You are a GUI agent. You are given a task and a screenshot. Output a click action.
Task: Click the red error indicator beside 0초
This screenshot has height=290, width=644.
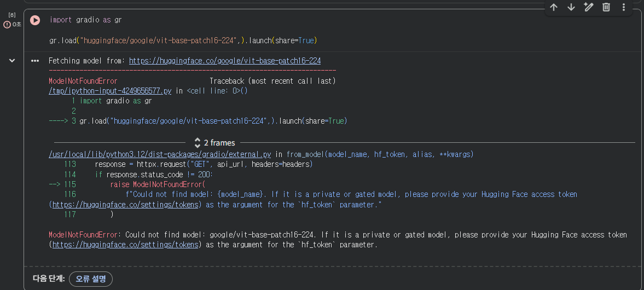(7, 25)
